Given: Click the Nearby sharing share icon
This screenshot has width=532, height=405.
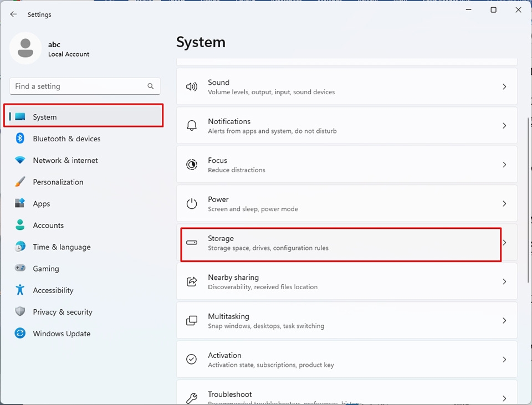Looking at the screenshot, I should (192, 281).
